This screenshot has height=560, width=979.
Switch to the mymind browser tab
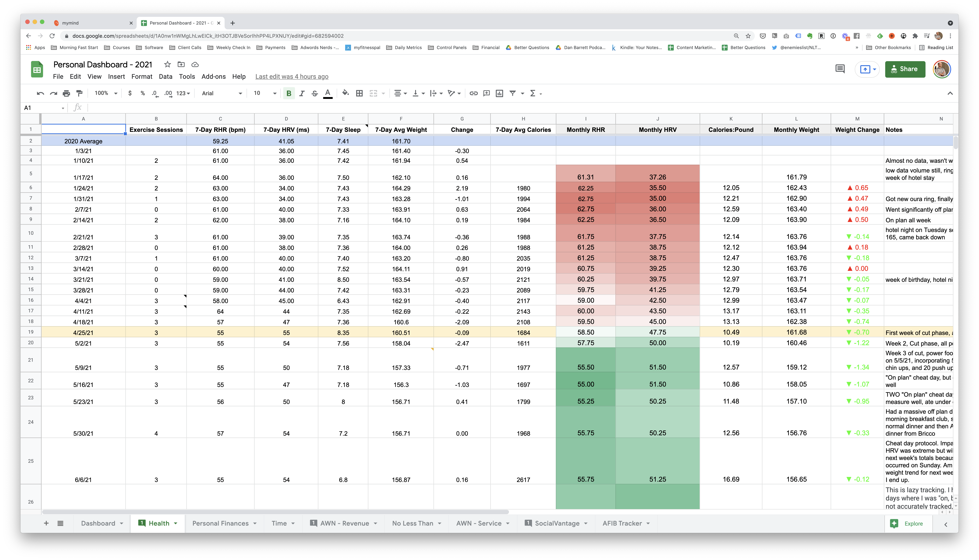(x=93, y=23)
